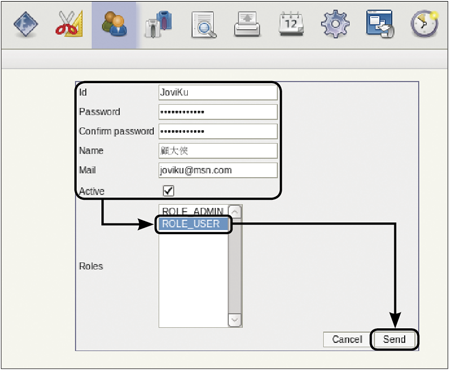Click the Send button
Viewport: 450px width, 371px height.
pos(394,339)
